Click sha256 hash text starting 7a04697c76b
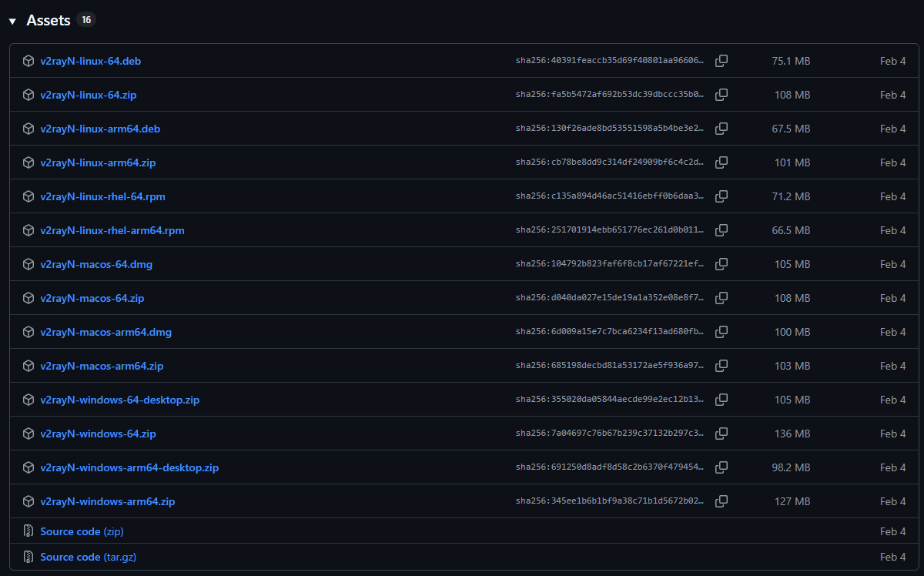The width and height of the screenshot is (924, 576). 610,434
